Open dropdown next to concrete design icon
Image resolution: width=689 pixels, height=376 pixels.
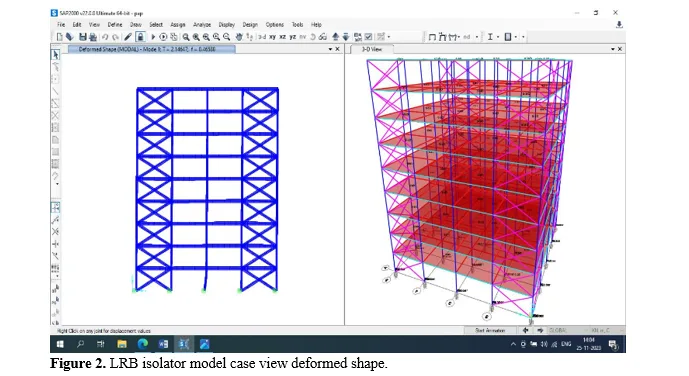(515, 37)
